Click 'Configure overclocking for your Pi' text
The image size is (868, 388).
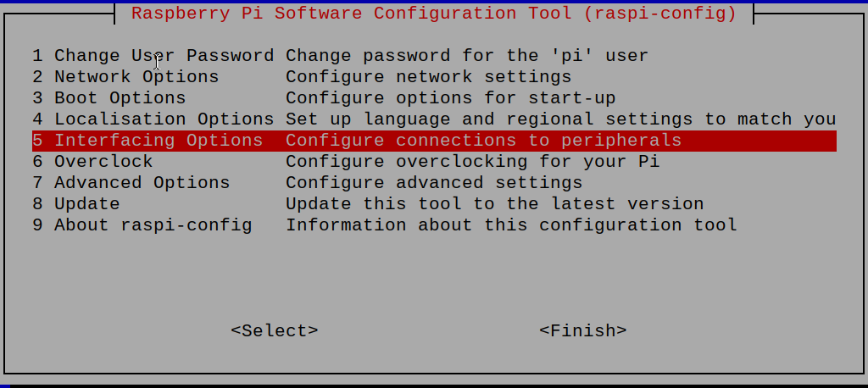[472, 162]
